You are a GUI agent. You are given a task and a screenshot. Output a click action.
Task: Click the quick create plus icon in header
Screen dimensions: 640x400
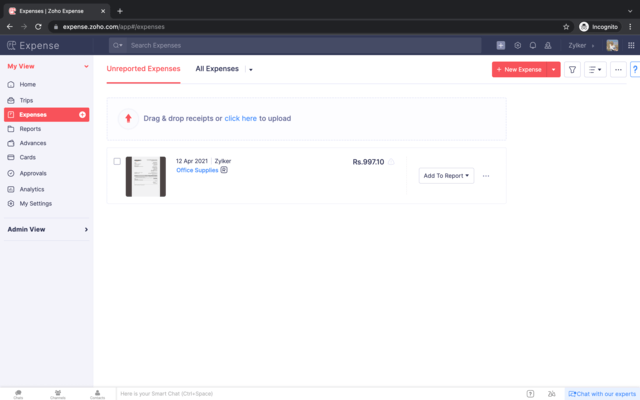coord(501,45)
